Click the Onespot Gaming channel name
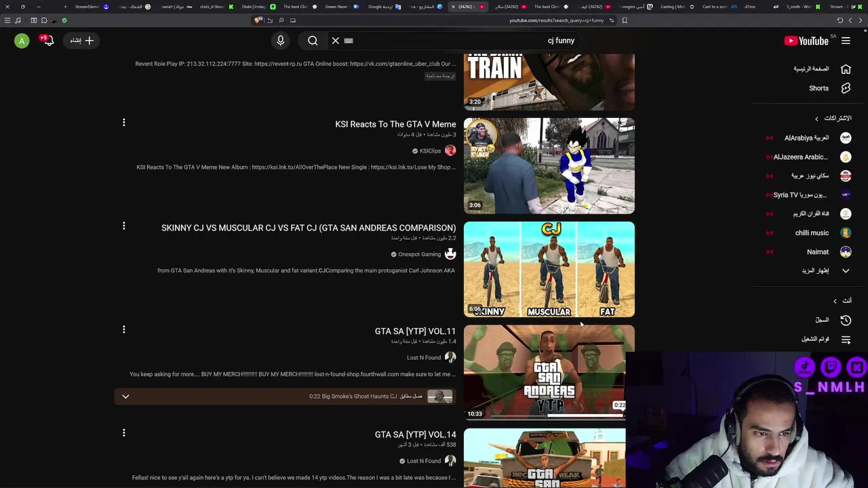The height and width of the screenshot is (488, 868). 419,254
